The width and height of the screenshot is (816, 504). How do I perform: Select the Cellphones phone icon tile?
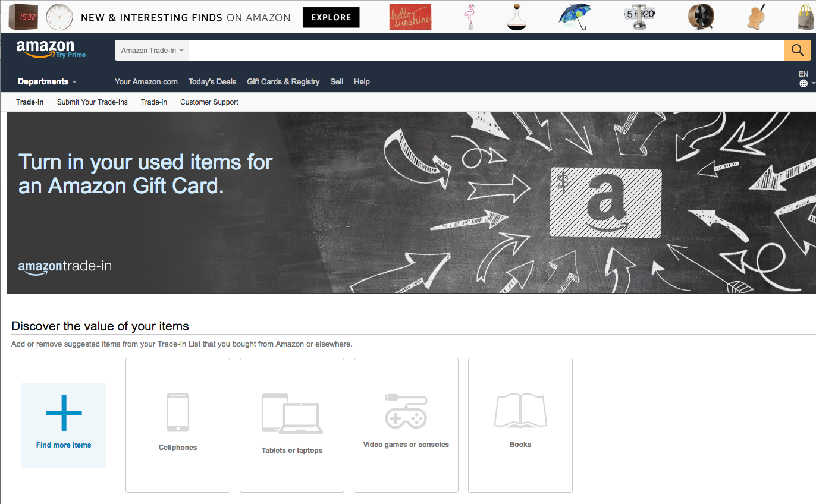(x=178, y=425)
